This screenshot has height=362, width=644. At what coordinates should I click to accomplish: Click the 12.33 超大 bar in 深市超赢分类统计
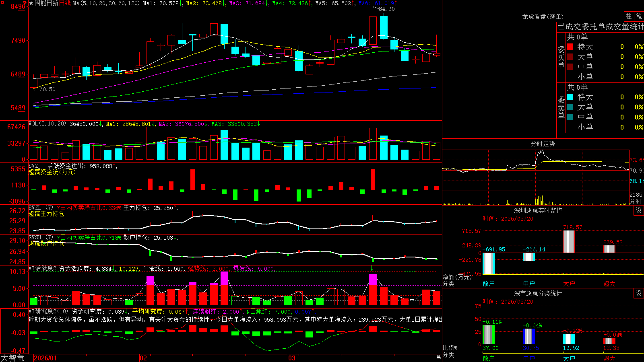click(x=609, y=341)
